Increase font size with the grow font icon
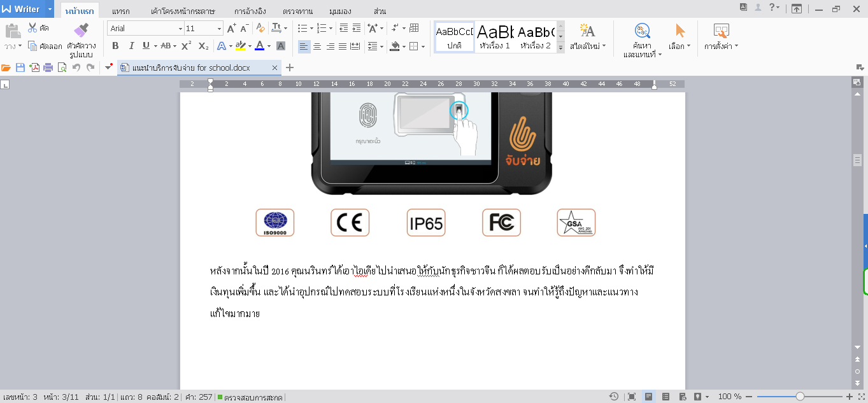The height and width of the screenshot is (403, 868). coord(232,28)
